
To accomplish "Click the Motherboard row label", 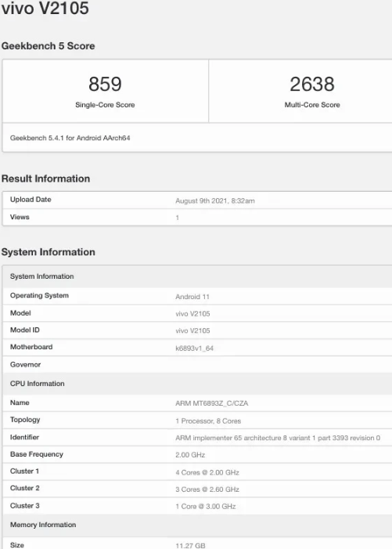I will tap(31, 347).
